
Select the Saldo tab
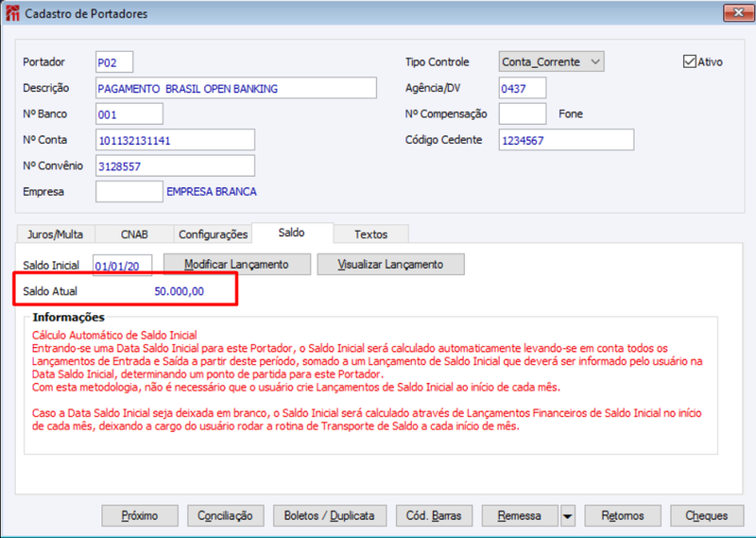click(x=292, y=233)
